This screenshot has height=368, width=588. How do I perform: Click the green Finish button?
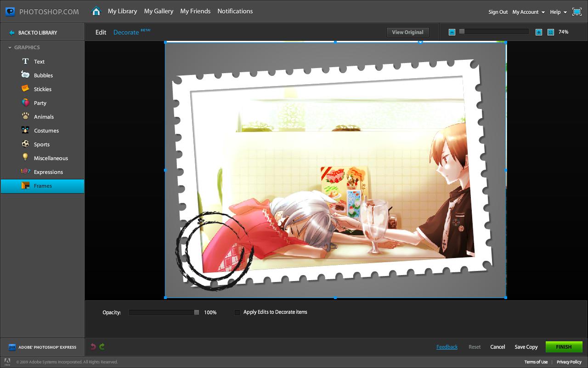[x=564, y=347]
